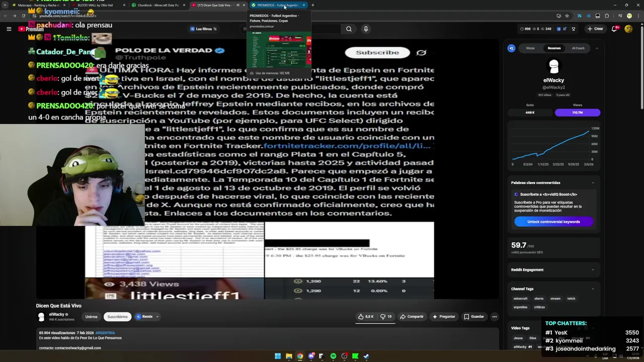Activate voice search microphone icon
Viewport: 644px width, 362px height.
tap(366, 29)
